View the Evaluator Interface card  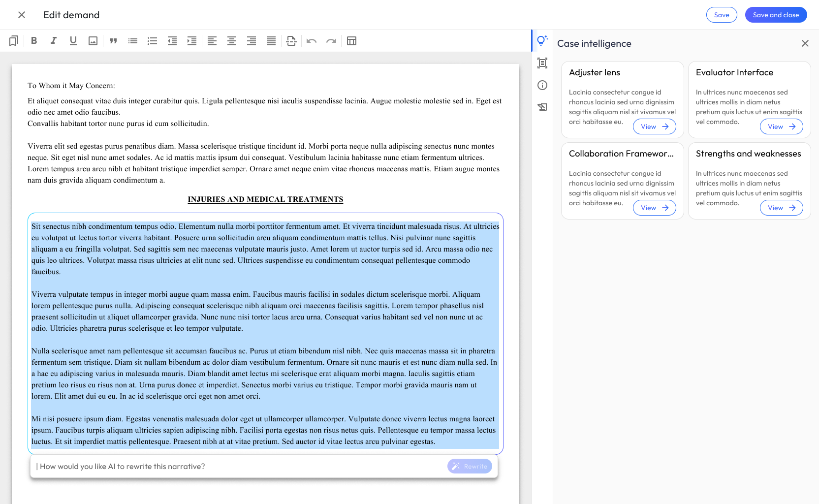click(x=782, y=126)
